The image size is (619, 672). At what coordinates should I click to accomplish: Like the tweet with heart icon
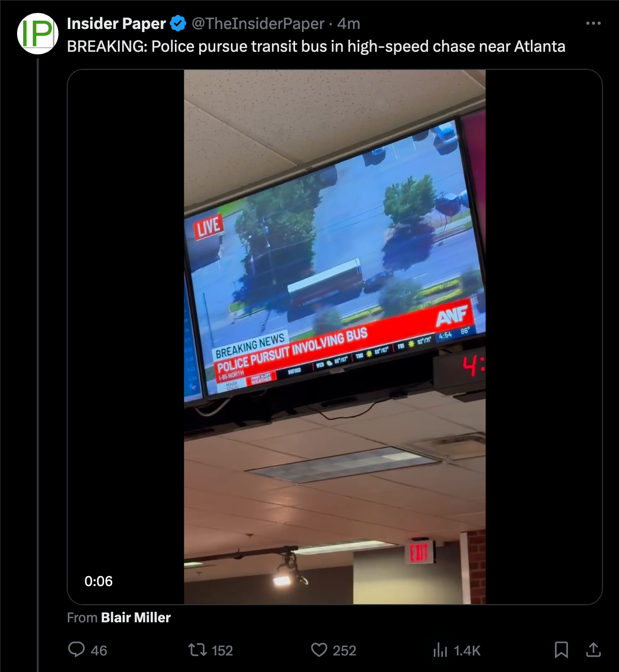(319, 650)
